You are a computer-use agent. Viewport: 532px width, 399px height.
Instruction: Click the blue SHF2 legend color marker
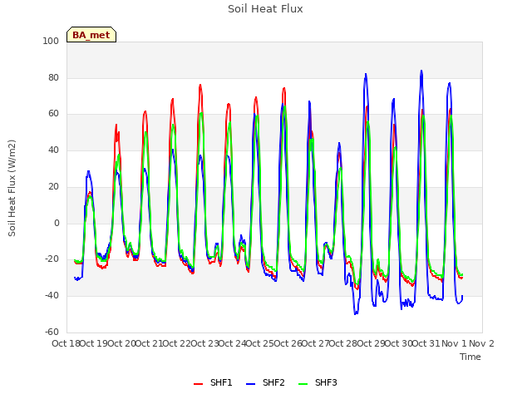[x=250, y=384]
